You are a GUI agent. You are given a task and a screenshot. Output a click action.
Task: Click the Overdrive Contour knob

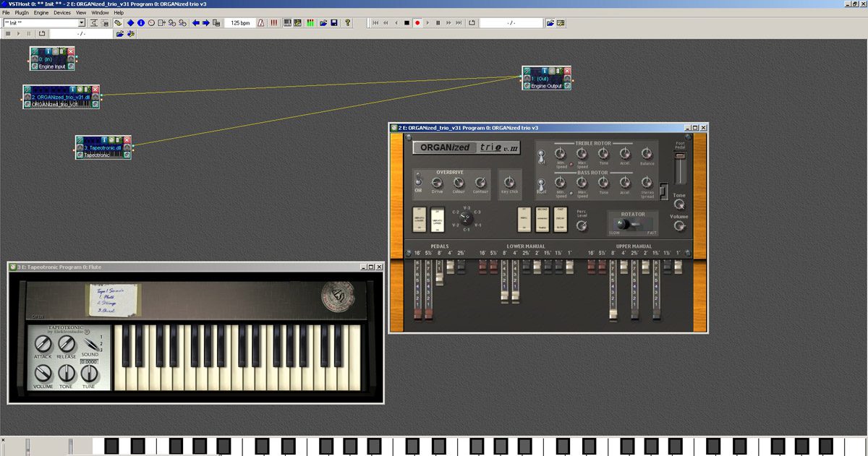(x=480, y=182)
